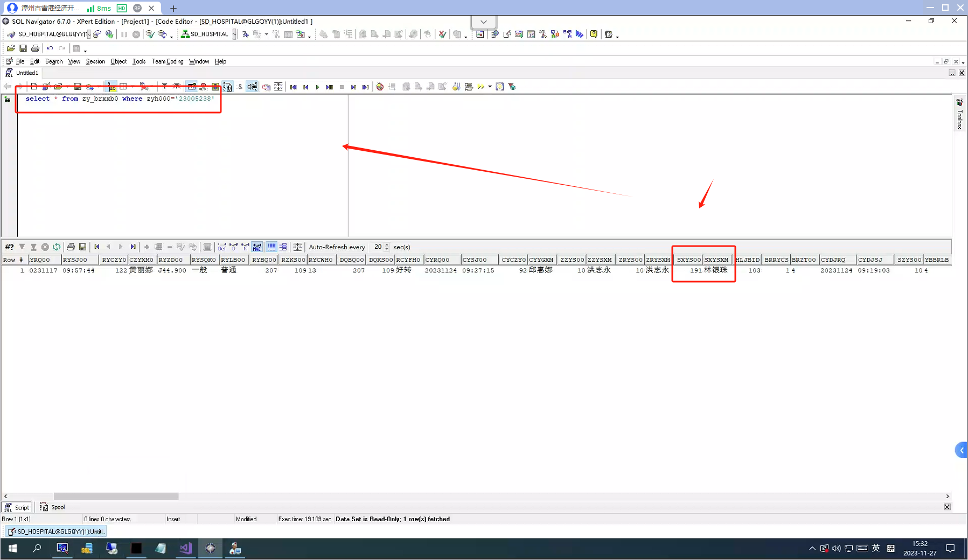Open the yellow help question-mark icon

(x=594, y=34)
